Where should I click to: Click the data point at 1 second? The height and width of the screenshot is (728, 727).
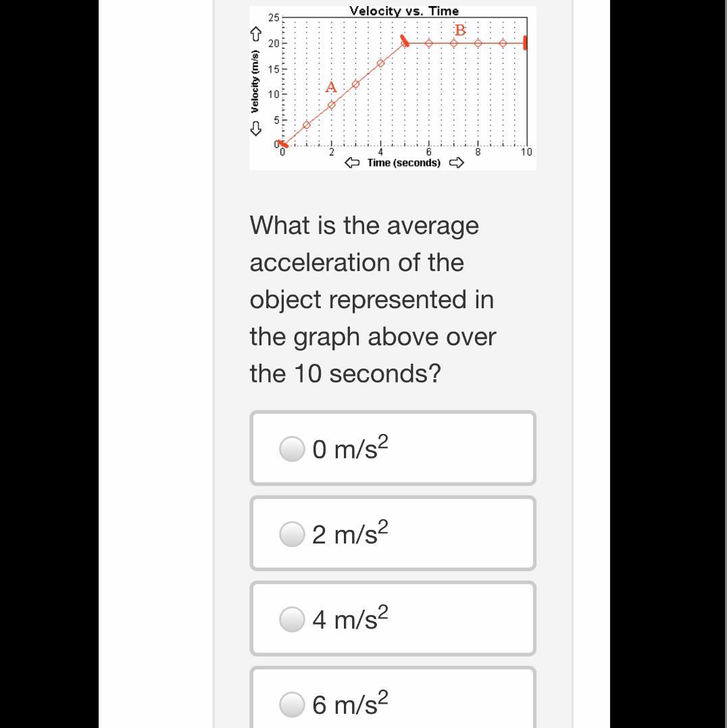click(307, 124)
